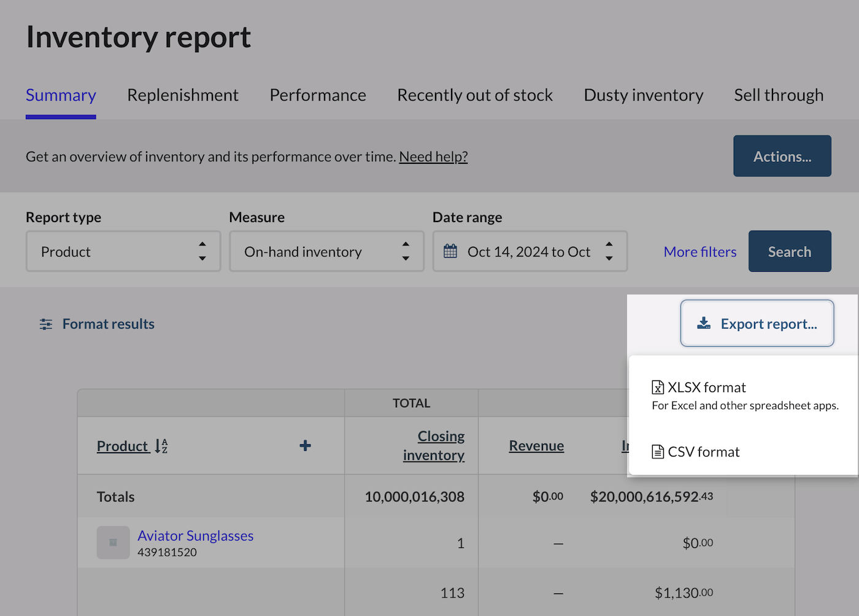Open the Summary tab
The height and width of the screenshot is (616, 859).
(x=61, y=95)
